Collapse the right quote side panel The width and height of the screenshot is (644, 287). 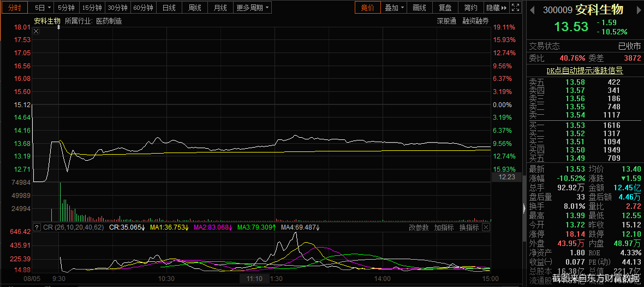click(524, 209)
